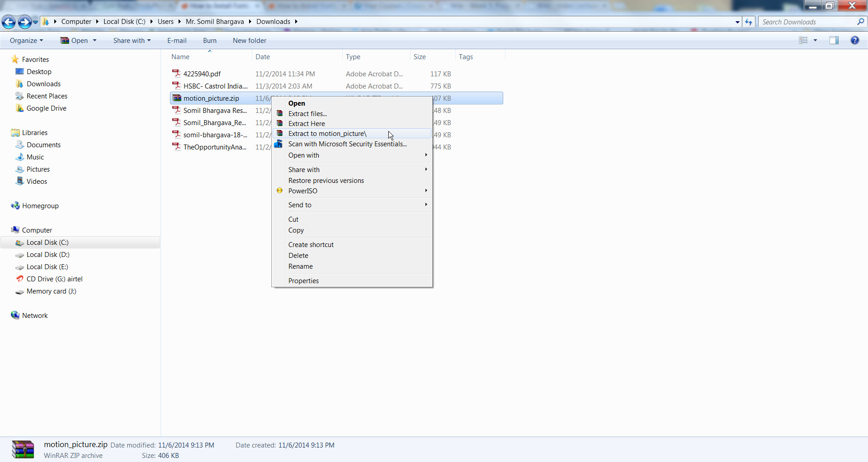868x462 pixels.
Task: Click the Search Downloads input field
Action: [x=807, y=22]
